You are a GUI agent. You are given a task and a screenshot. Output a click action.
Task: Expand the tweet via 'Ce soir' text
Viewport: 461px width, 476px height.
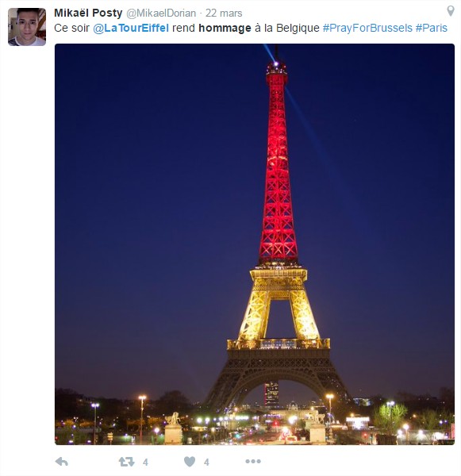click(x=71, y=28)
